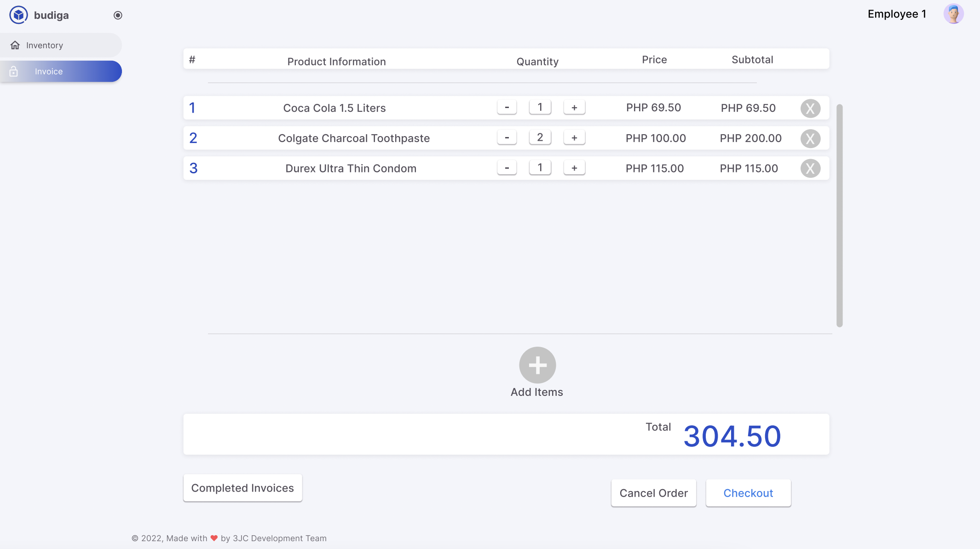Screen dimensions: 980x549
Task: Click the Add Items plus circle icon
Action: pos(537,365)
